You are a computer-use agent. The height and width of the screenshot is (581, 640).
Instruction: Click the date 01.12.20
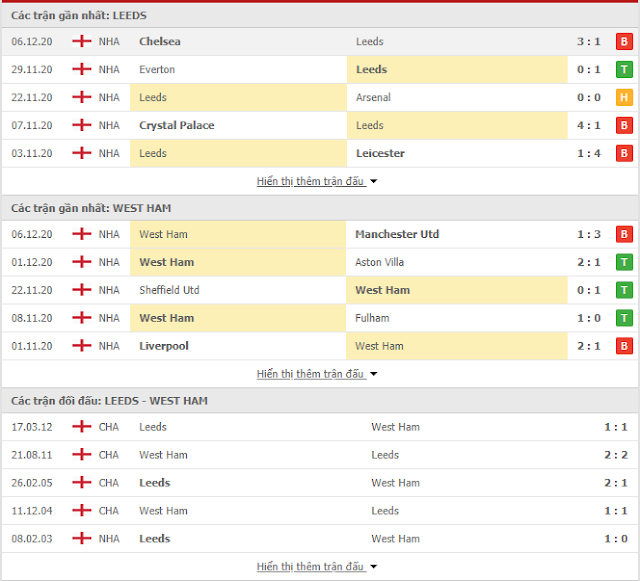pos(32,262)
